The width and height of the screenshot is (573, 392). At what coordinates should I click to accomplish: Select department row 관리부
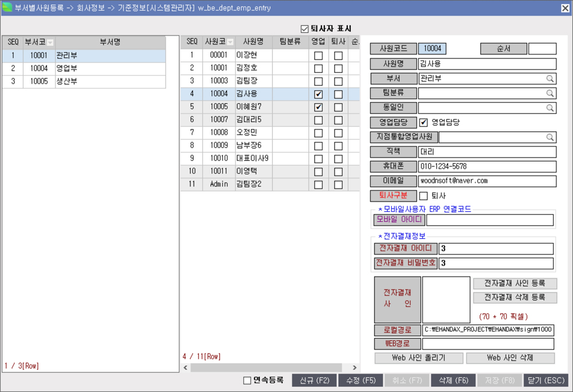coord(84,56)
